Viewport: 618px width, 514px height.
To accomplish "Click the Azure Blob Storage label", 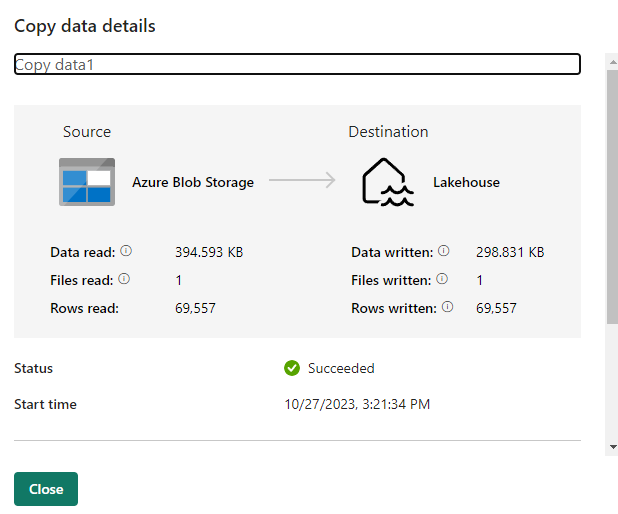I will pos(193,183).
